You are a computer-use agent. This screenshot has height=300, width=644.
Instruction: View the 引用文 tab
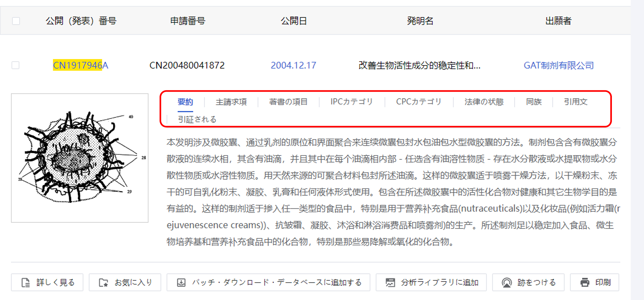point(575,102)
